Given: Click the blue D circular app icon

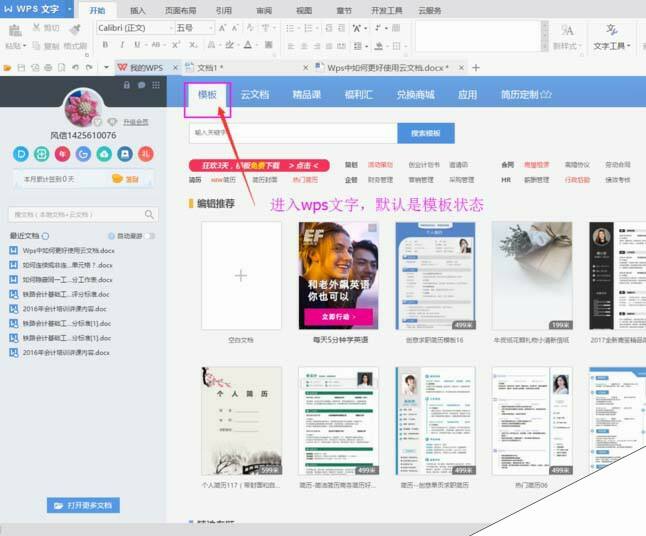Looking at the screenshot, I should point(21,154).
